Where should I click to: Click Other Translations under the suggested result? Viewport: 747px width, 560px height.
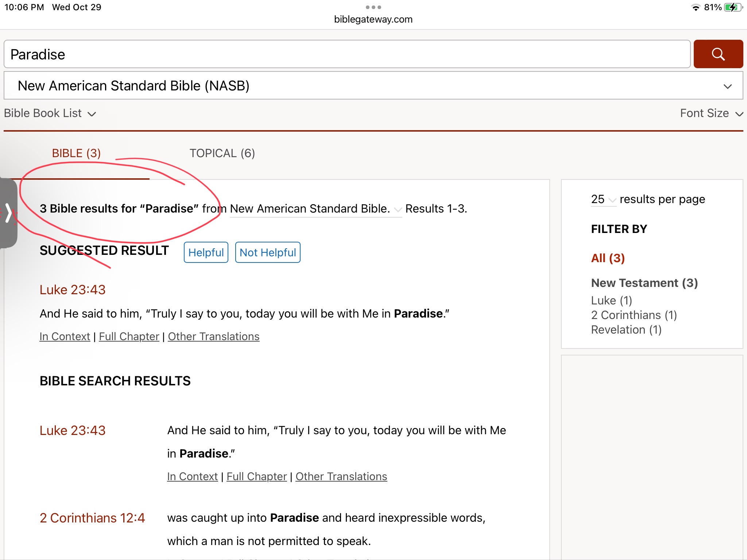point(213,337)
